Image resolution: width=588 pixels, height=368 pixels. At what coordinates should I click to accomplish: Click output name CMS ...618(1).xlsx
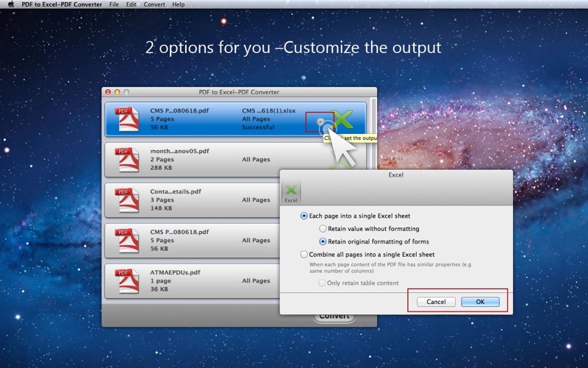[x=268, y=111]
